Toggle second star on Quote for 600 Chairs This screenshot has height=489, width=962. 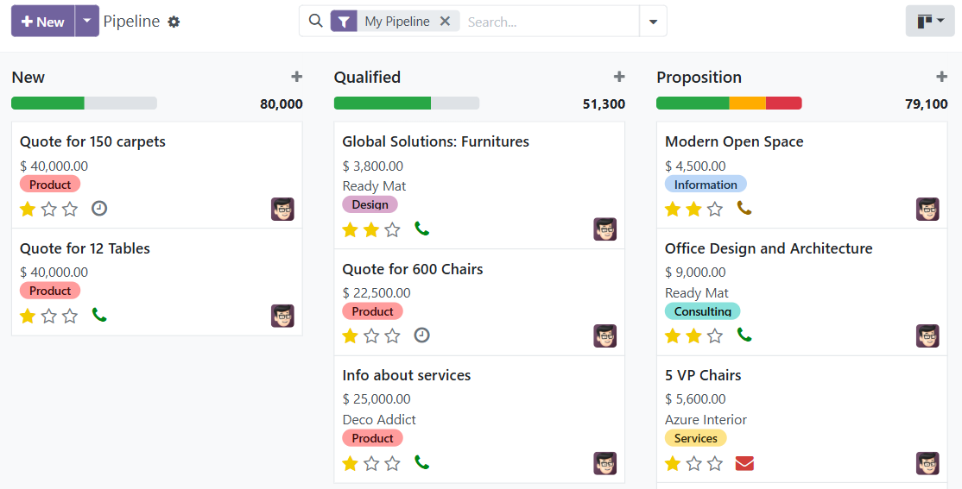point(372,336)
